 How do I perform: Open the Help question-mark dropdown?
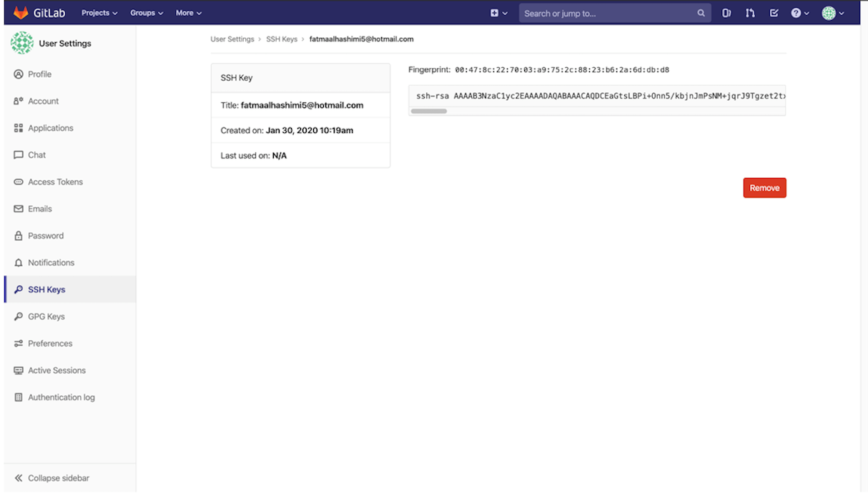pyautogui.click(x=800, y=13)
